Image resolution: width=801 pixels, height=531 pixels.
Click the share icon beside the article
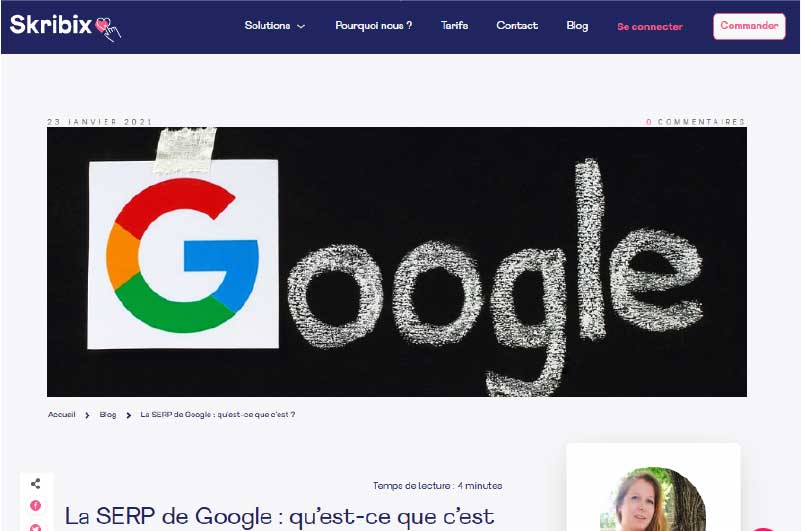pos(35,483)
